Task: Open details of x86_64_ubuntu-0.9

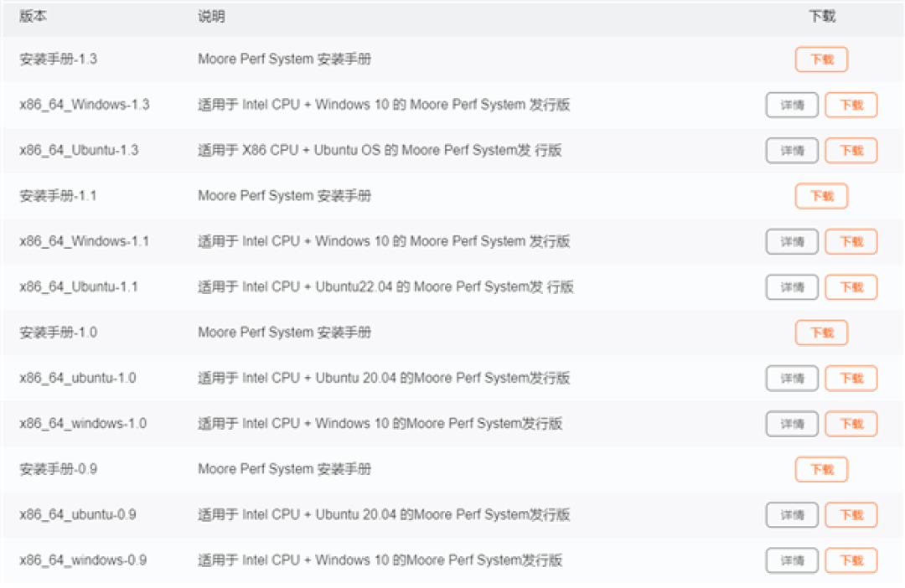Action: (791, 514)
